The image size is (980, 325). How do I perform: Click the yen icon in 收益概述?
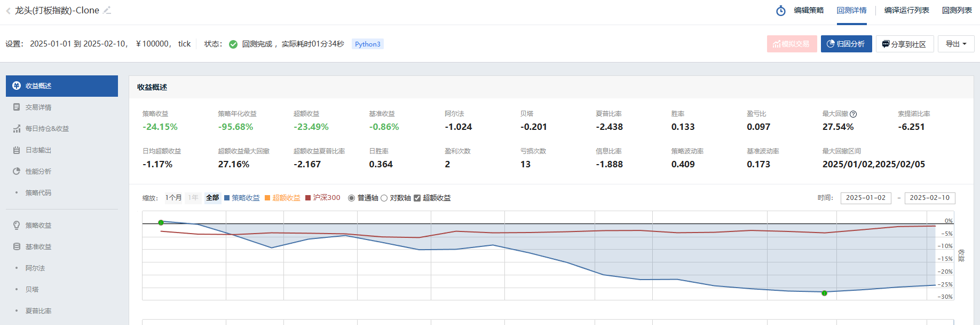coord(17,86)
